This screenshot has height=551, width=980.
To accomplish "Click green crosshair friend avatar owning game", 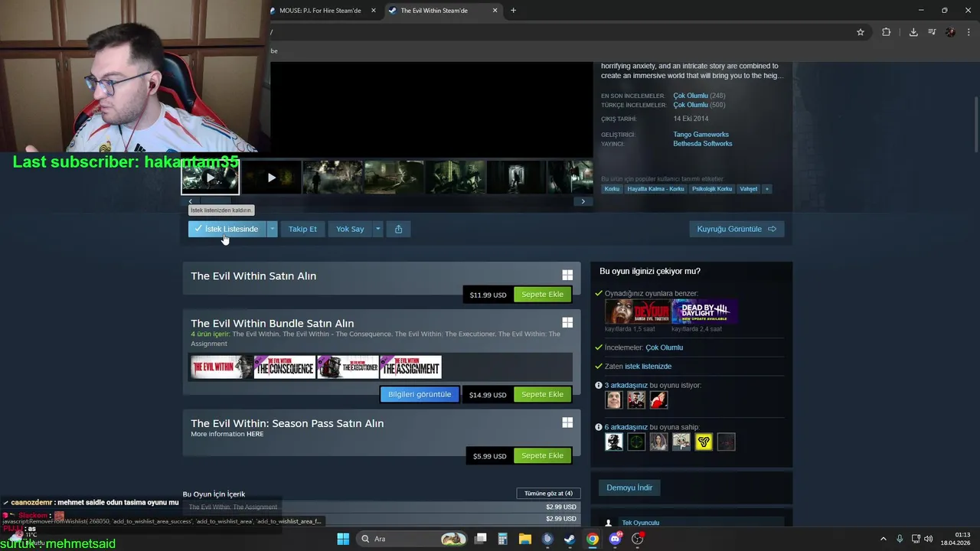I will (636, 442).
